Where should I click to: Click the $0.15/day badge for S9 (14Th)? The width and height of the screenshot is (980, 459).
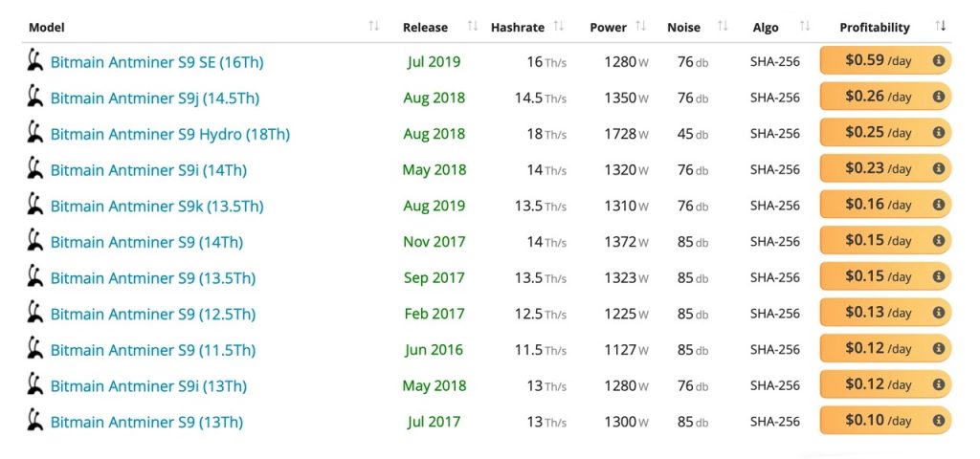click(885, 240)
